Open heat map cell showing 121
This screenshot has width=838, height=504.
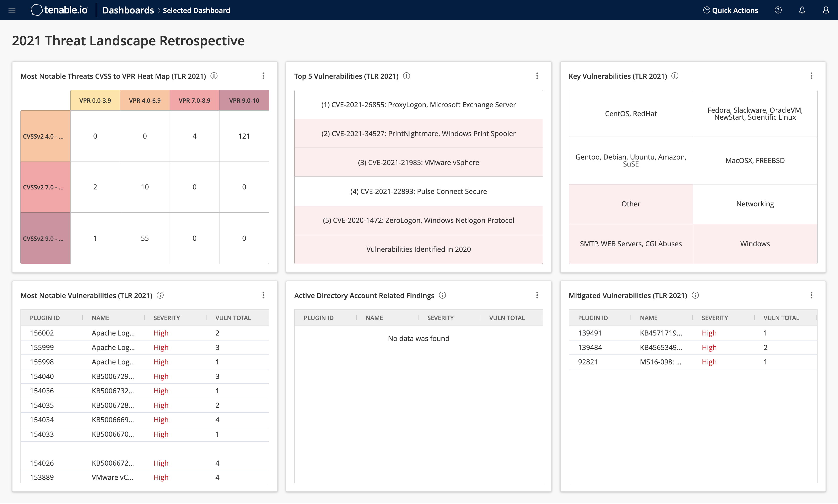tap(244, 136)
